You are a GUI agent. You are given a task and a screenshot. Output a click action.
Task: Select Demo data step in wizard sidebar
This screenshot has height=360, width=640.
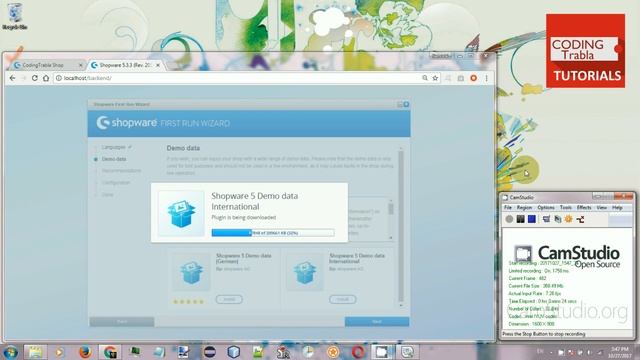114,159
